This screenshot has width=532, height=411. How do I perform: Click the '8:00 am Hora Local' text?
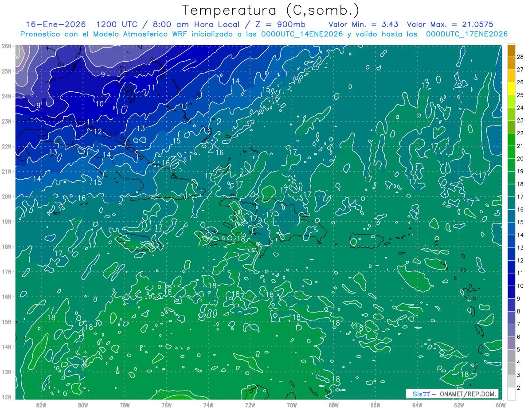click(x=196, y=24)
